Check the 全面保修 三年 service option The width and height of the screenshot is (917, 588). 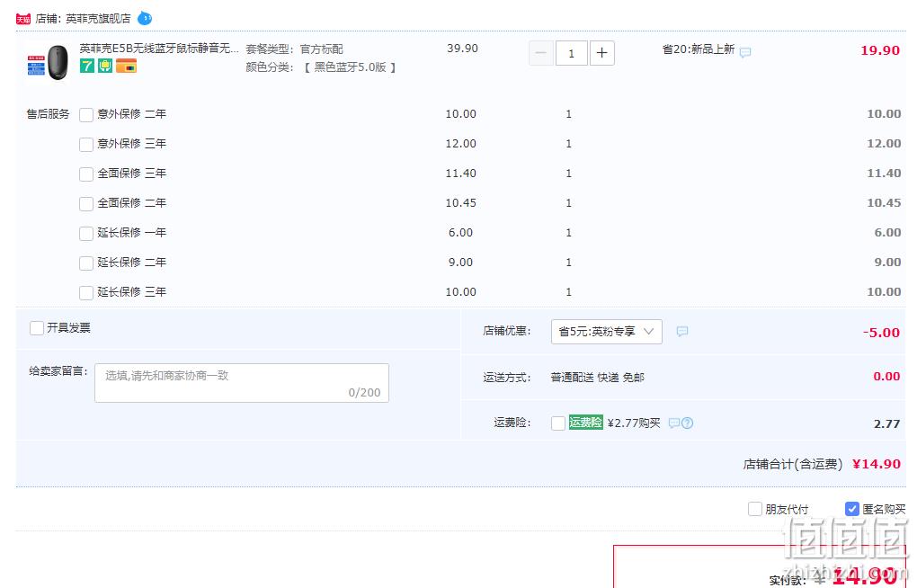tap(86, 174)
